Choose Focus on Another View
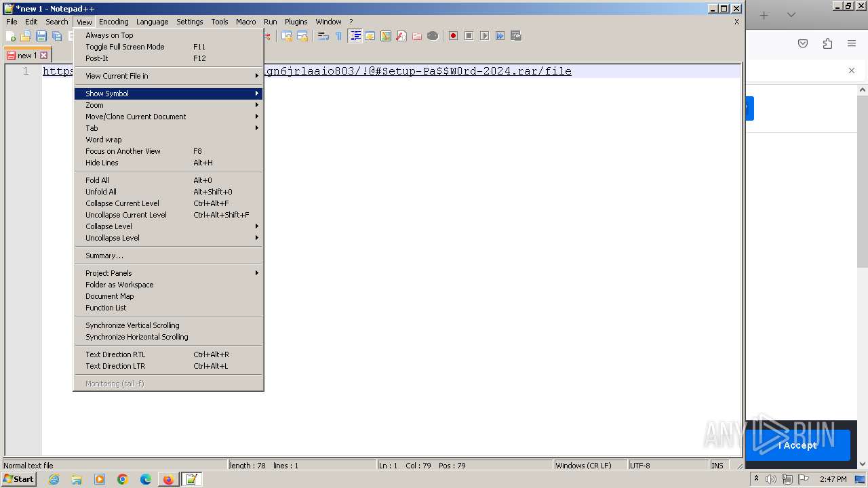Screen dimensions: 868x488 [x=168, y=151]
